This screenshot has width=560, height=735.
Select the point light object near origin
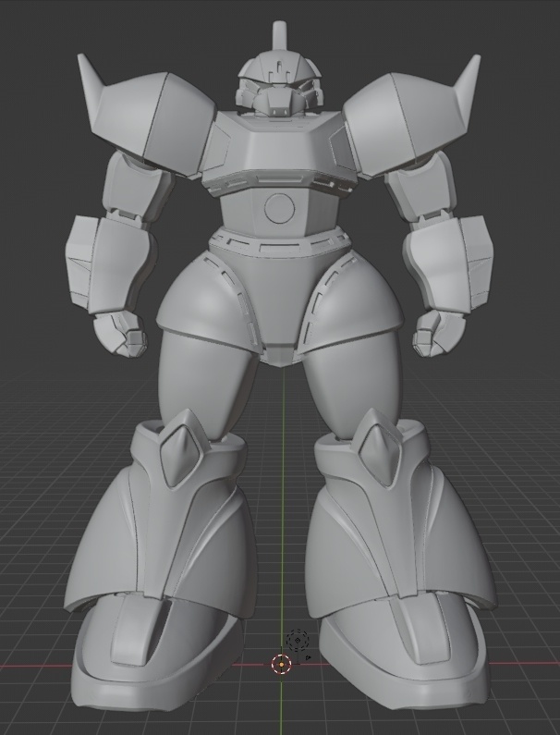point(298,640)
